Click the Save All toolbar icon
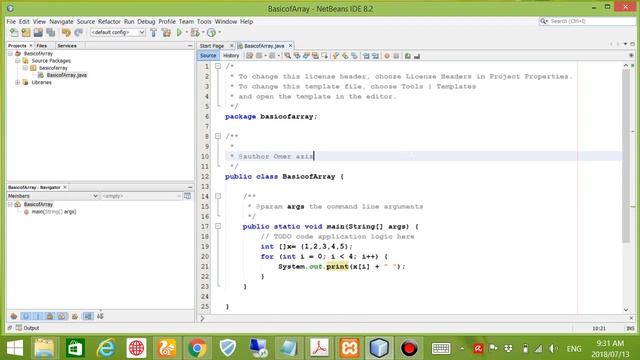 51,32
